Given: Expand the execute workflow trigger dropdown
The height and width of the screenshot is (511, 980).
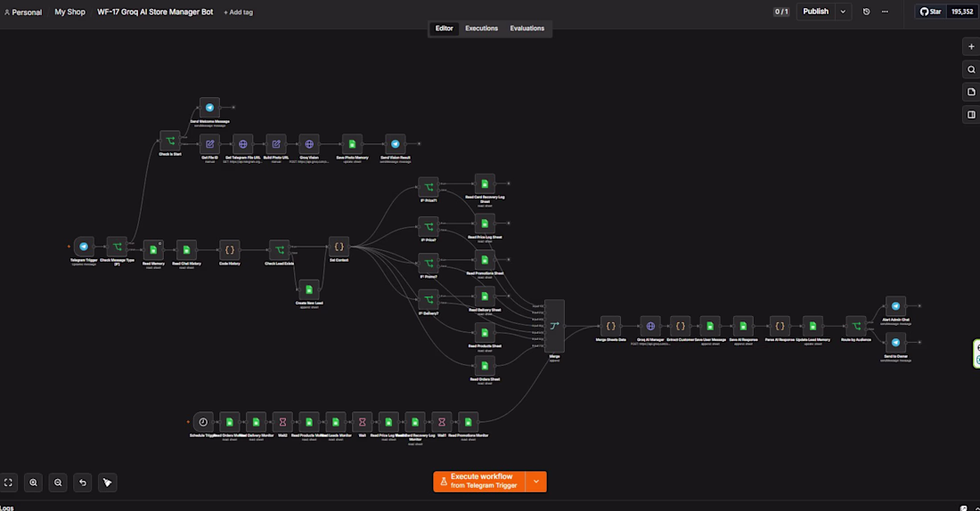Looking at the screenshot, I should (536, 482).
